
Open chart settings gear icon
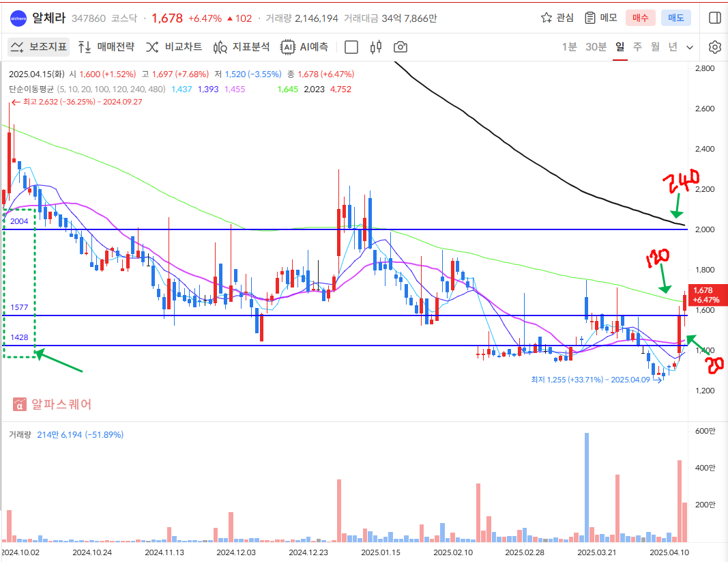click(715, 47)
